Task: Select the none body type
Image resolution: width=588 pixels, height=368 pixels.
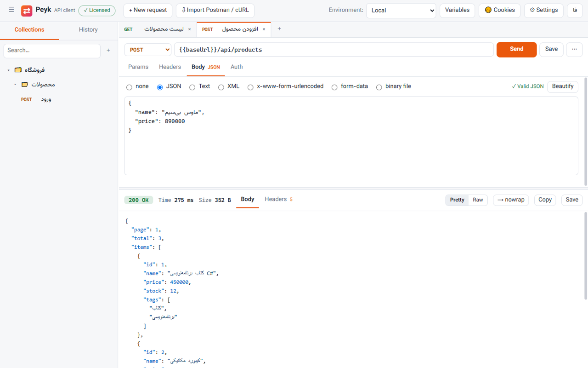Action: 129,87
